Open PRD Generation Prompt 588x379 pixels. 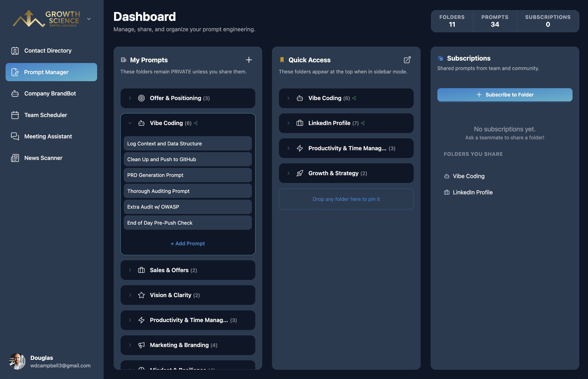[188, 175]
